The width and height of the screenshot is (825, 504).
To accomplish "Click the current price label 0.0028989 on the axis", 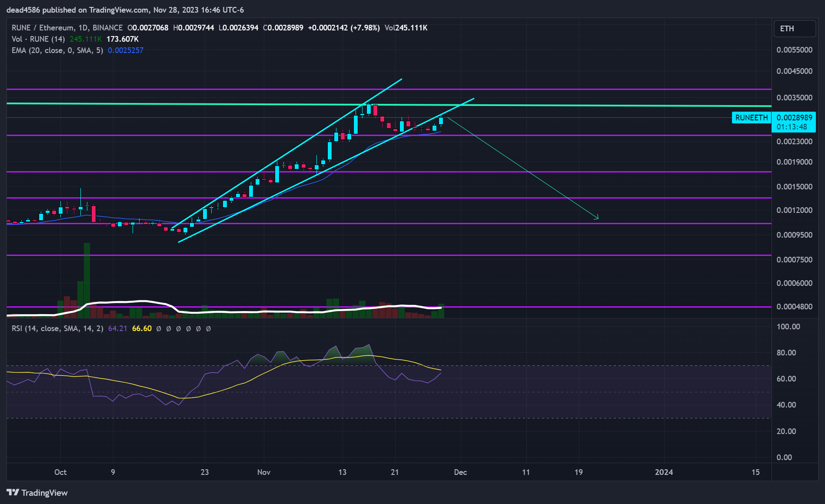I will 794,118.
